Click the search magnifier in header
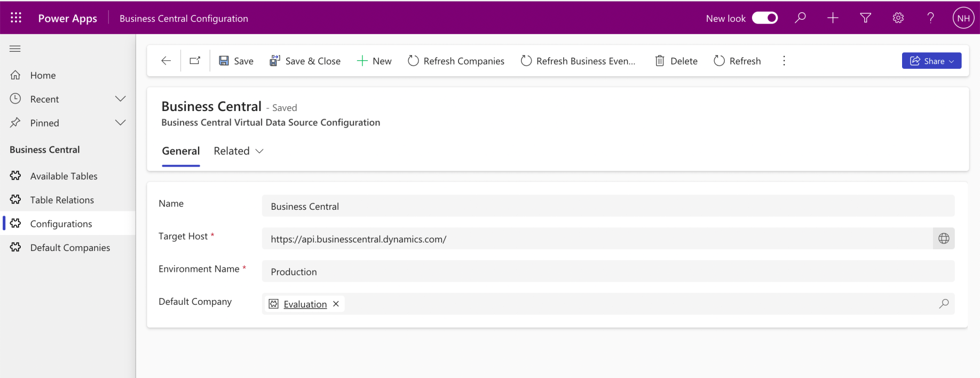980x378 pixels. pos(800,18)
